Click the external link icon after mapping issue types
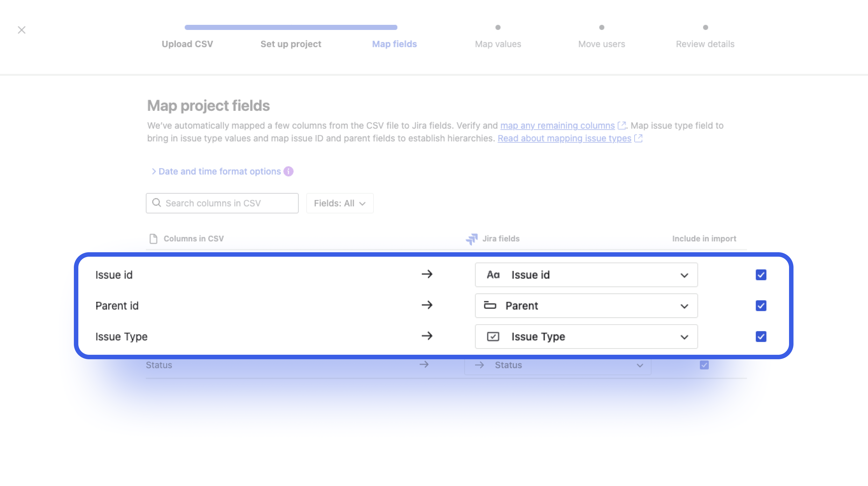The image size is (868, 486). point(638,138)
